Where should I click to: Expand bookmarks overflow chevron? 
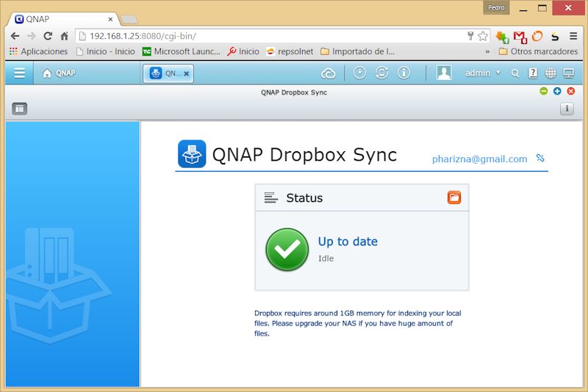(x=487, y=51)
